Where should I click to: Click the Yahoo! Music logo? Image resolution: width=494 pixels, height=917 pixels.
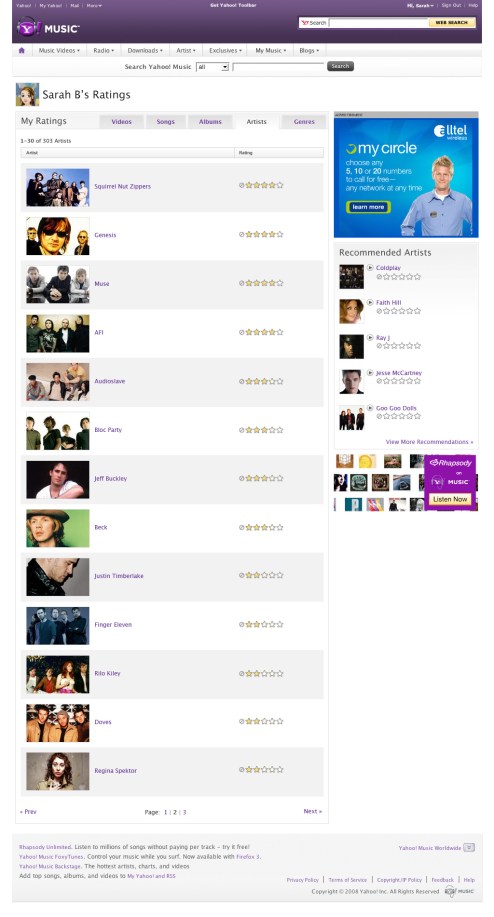(48, 27)
